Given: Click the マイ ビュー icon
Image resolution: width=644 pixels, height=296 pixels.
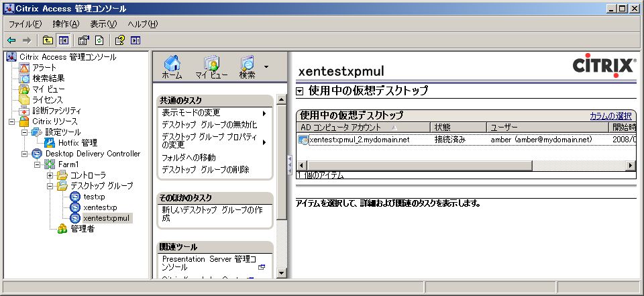Looking at the screenshot, I should coord(211,67).
